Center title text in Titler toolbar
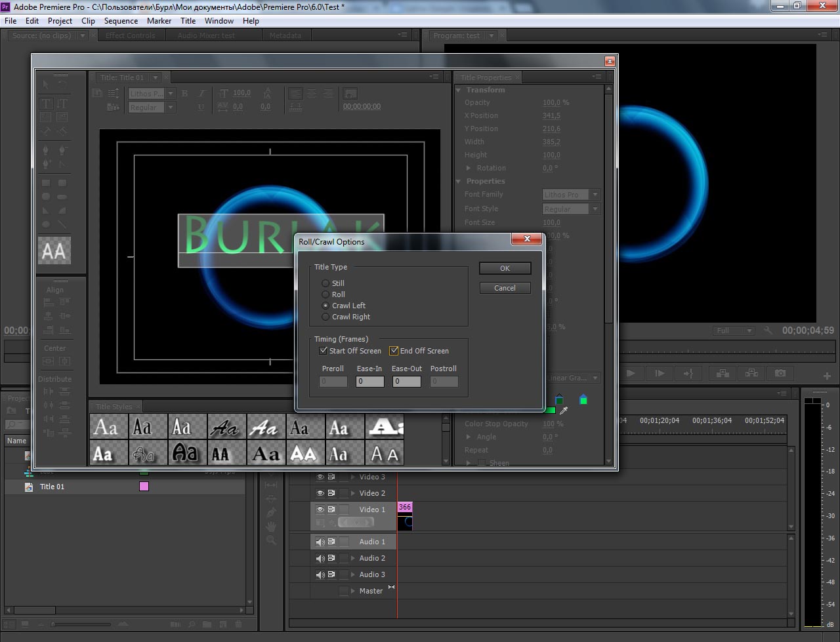The height and width of the screenshot is (642, 840). (x=312, y=94)
